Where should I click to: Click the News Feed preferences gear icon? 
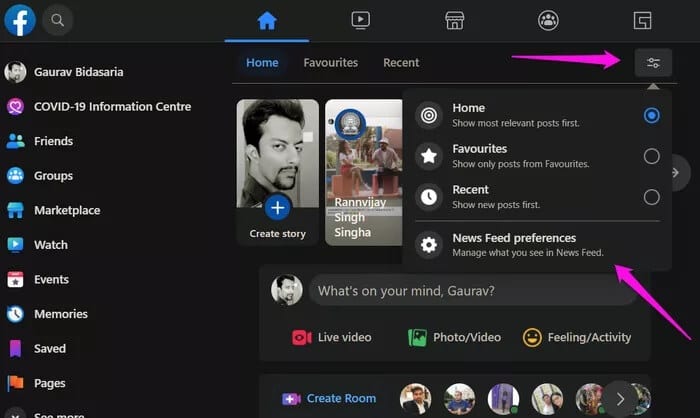[x=429, y=245]
